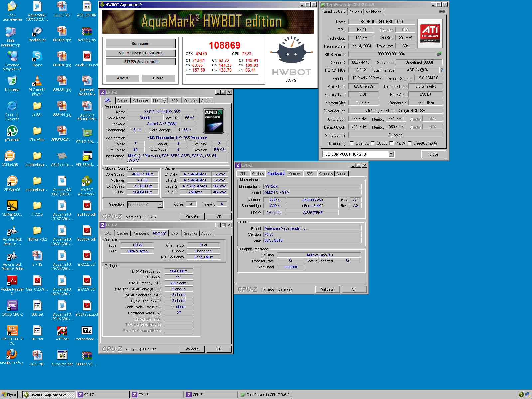
Task: Launch Acronis Disk Director Suite icon
Action: pos(12,256)
